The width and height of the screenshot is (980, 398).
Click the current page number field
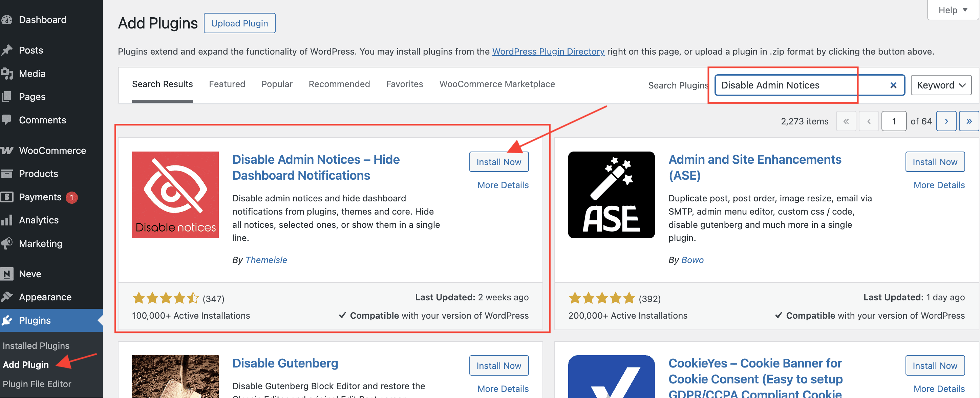pos(894,121)
